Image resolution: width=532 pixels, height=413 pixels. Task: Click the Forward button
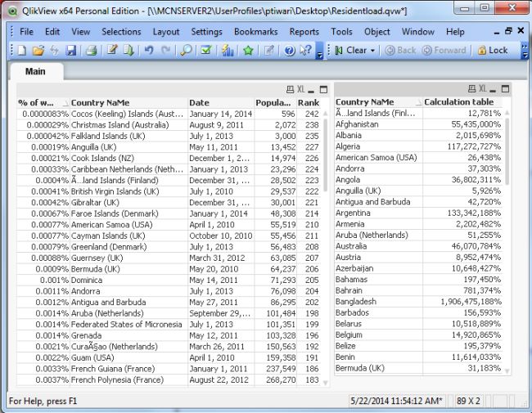[x=444, y=51]
